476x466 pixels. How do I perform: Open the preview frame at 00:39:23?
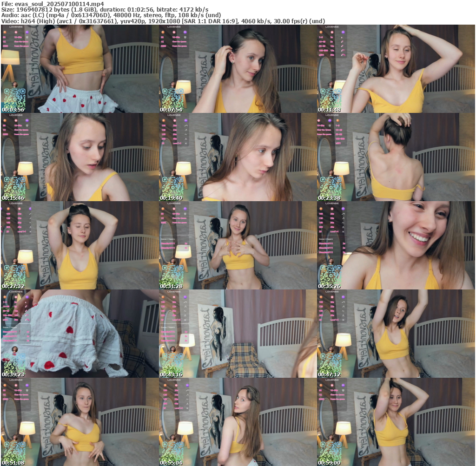click(79, 334)
